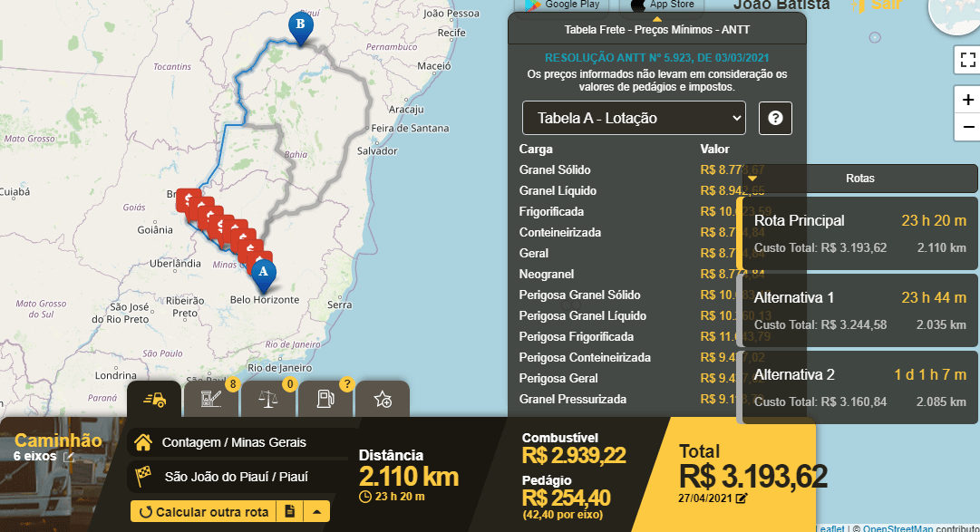Viewport: 980px width, 532px height.
Task: Select the Alternativa 2 route
Action: (x=859, y=387)
